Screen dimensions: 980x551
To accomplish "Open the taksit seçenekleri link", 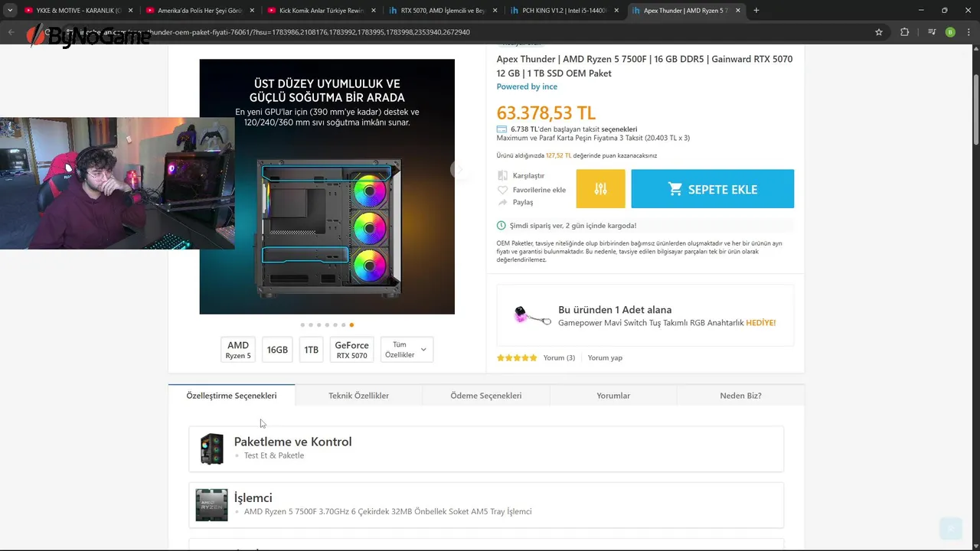I will pos(619,129).
